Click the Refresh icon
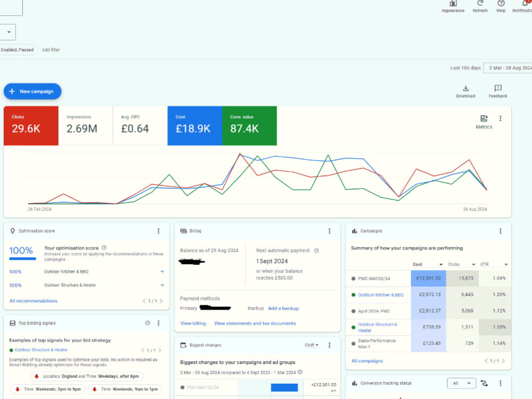 480,3
